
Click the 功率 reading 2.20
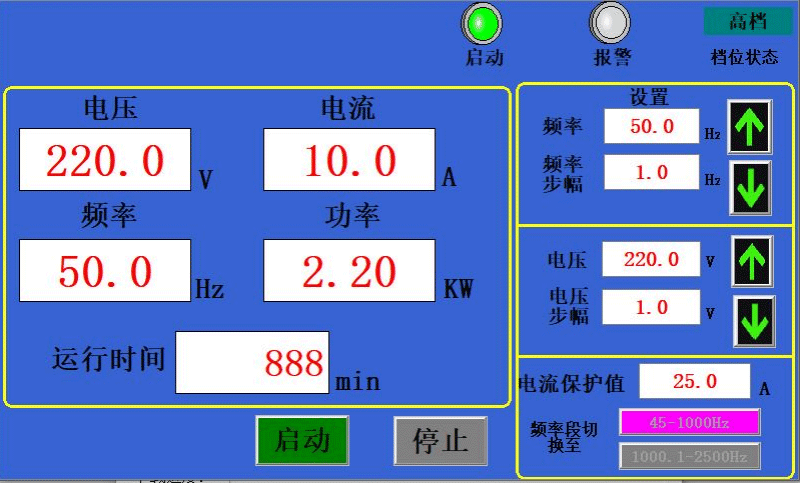click(x=349, y=270)
